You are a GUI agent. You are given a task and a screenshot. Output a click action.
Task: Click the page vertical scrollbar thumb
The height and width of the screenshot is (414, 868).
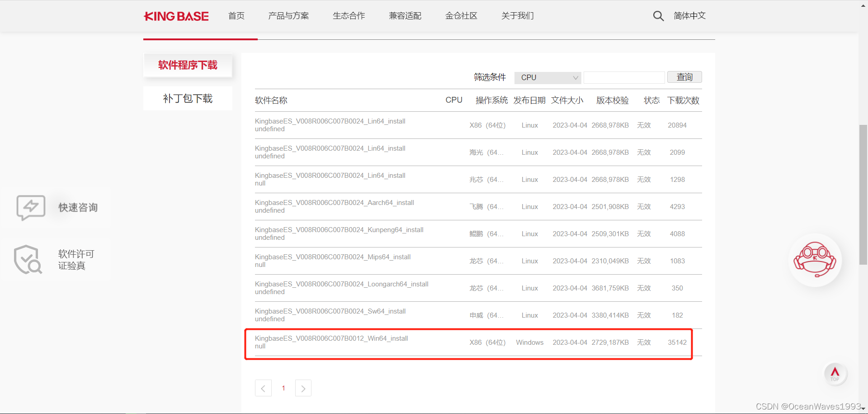coord(863,195)
